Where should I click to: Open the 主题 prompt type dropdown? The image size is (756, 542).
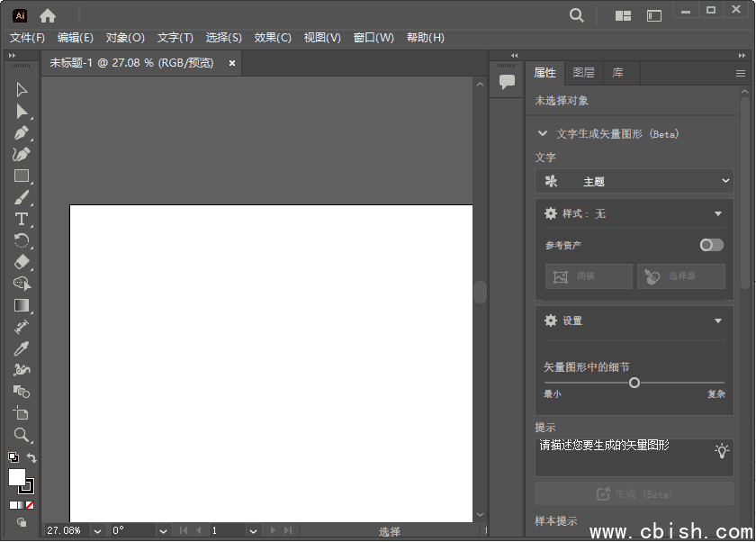(634, 181)
